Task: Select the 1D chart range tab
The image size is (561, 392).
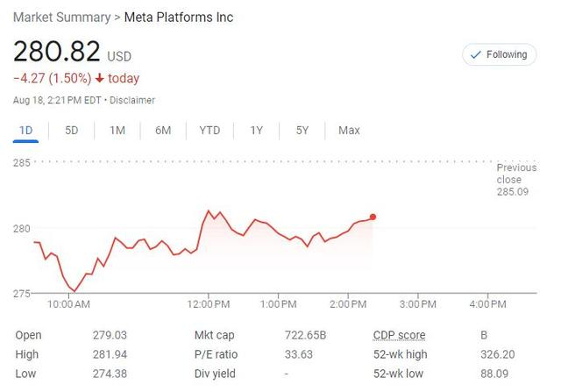Action: click(25, 131)
